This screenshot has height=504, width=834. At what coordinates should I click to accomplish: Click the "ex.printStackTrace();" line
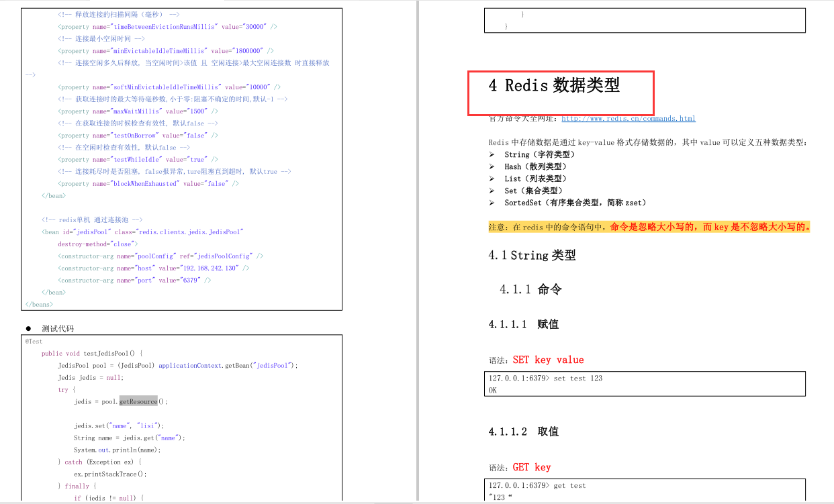[x=110, y=474]
